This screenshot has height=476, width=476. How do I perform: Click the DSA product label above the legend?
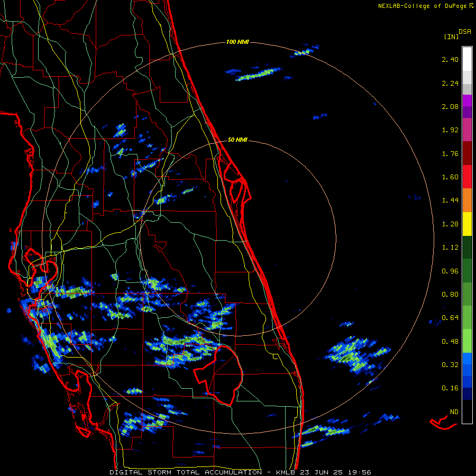click(x=465, y=32)
